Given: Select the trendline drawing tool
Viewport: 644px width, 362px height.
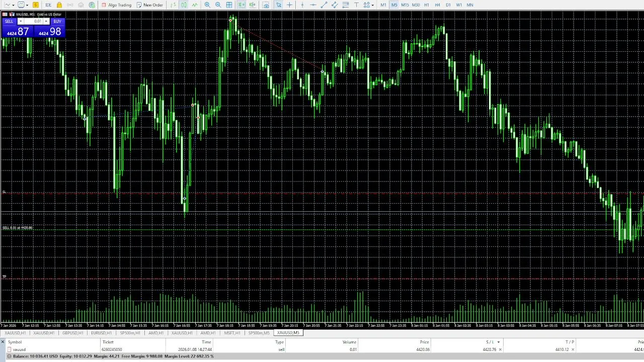Looking at the screenshot, I should coord(324,5).
